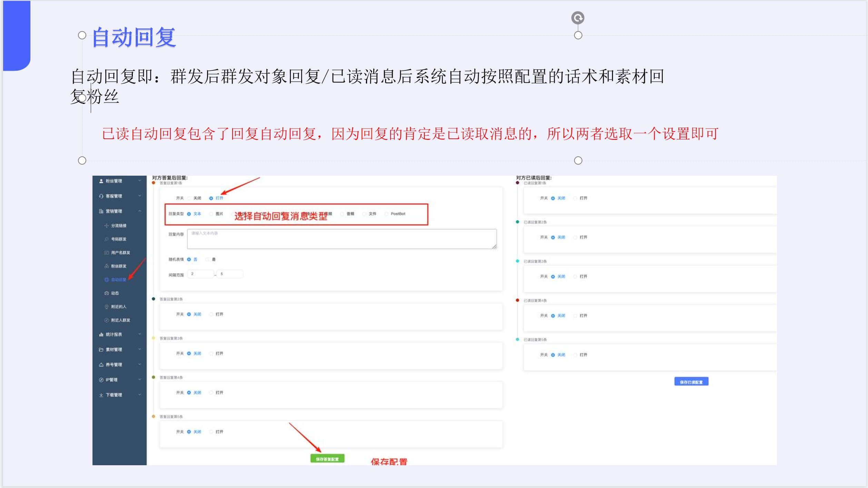This screenshot has height=488, width=868.
Task: Click the blue 保存已读配置 button
Action: 691,381
